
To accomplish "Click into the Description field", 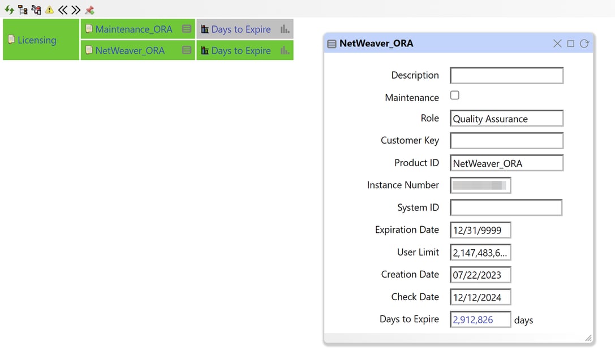I will (506, 76).
